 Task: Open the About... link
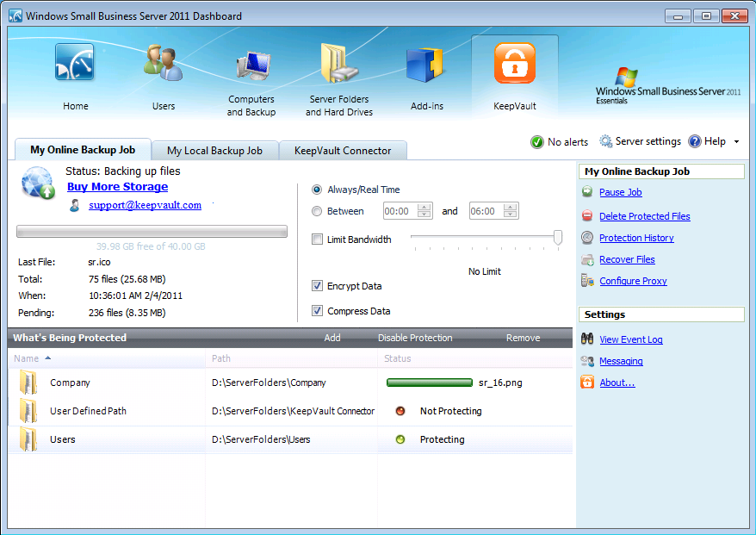(x=617, y=383)
